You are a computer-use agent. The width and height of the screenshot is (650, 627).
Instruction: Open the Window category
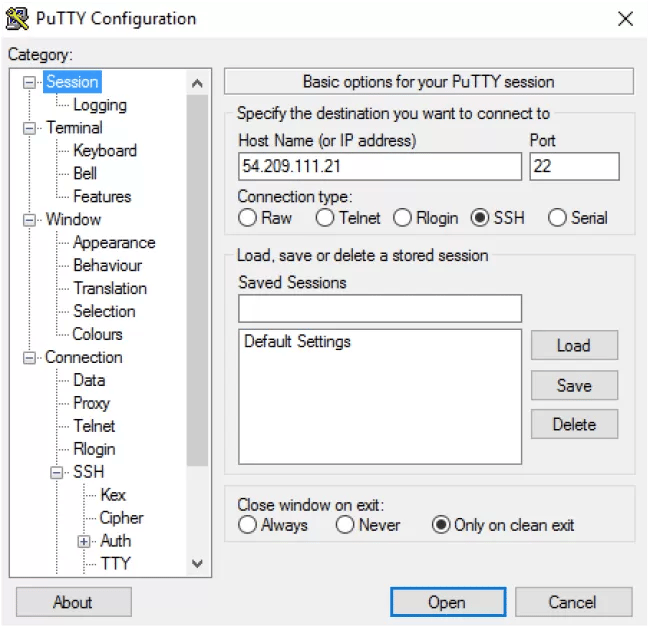click(73, 219)
